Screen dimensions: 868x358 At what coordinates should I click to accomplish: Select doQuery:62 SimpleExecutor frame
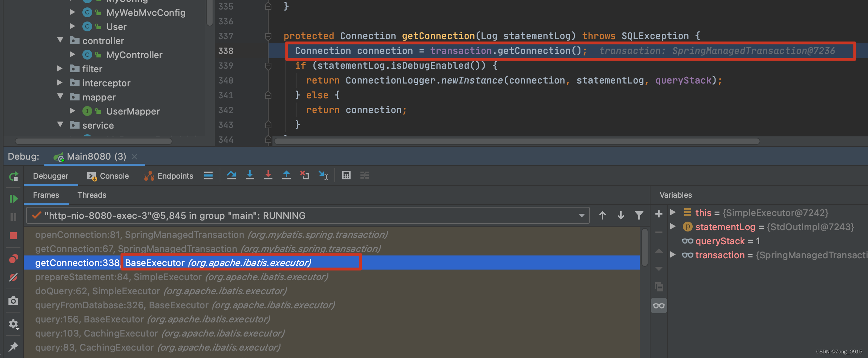(x=332, y=291)
